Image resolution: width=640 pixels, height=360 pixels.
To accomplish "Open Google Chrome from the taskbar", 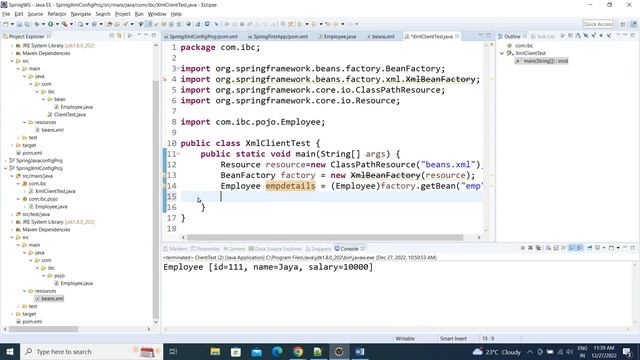I will (x=298, y=351).
